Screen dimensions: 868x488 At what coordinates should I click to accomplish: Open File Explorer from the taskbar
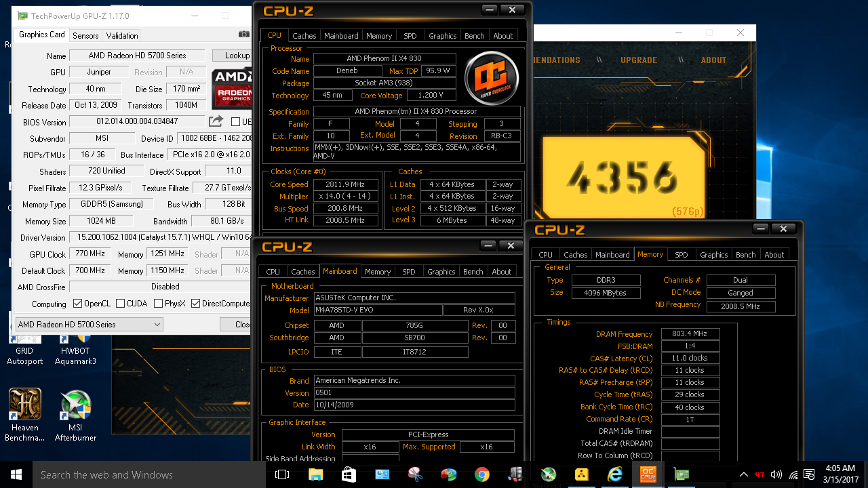pyautogui.click(x=315, y=474)
